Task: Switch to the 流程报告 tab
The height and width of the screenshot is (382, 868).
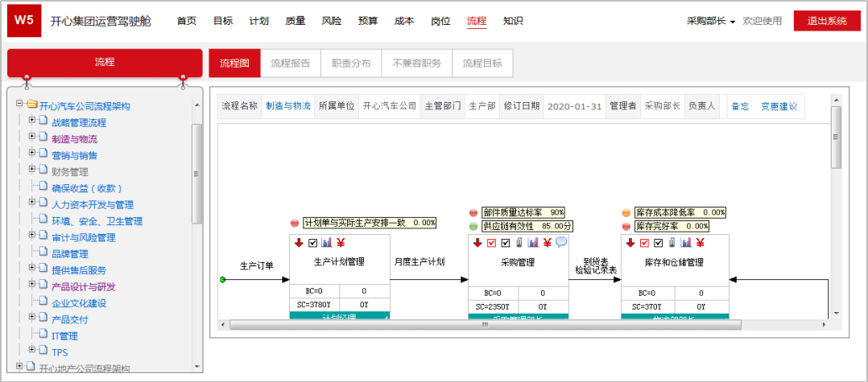Action: [x=290, y=63]
